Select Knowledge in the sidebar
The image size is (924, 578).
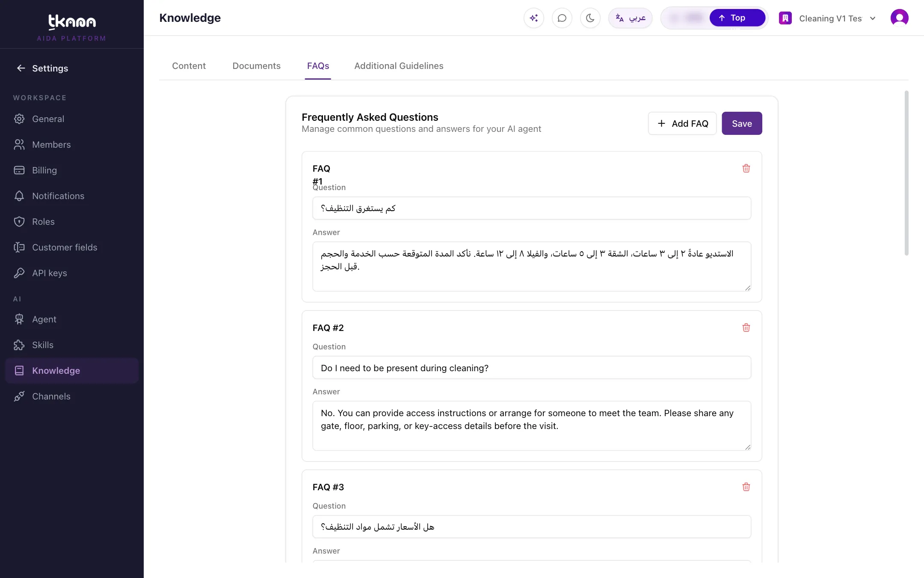(72, 371)
